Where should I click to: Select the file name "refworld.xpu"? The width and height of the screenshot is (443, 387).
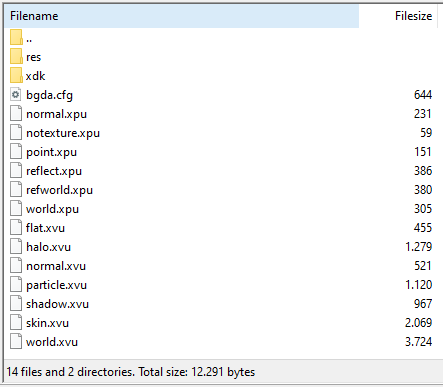click(59, 190)
